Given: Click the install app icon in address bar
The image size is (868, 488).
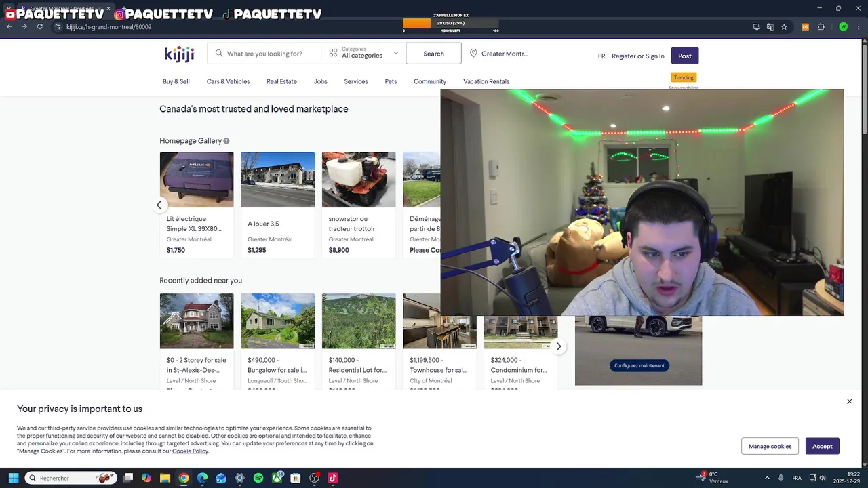Looking at the screenshot, I should click(x=757, y=27).
